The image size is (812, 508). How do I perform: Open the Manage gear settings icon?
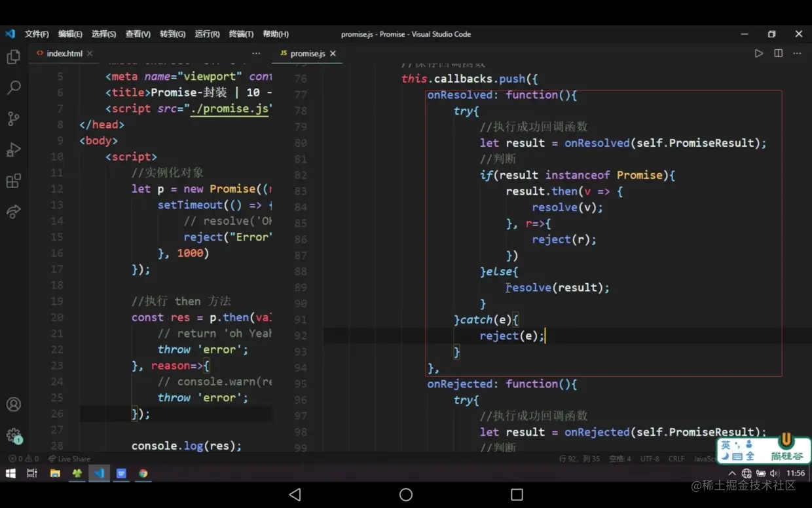coord(13,435)
